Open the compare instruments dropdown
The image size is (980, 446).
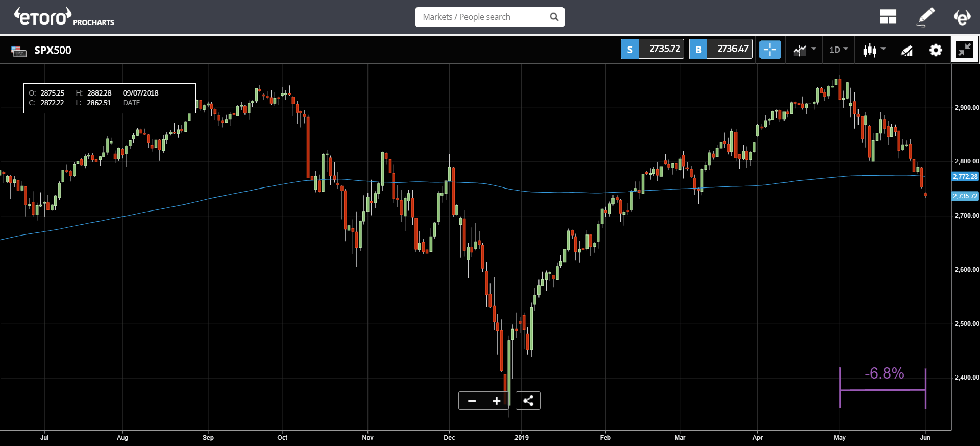(x=804, y=50)
